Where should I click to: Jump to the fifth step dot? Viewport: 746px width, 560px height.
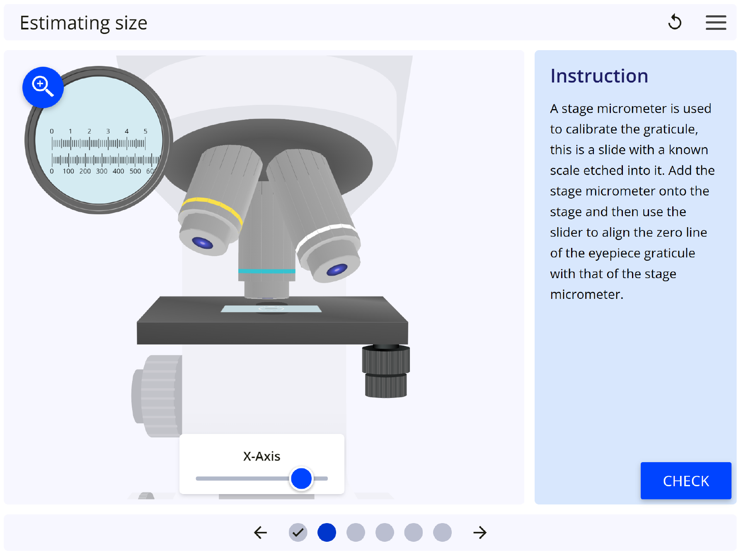pyautogui.click(x=413, y=532)
